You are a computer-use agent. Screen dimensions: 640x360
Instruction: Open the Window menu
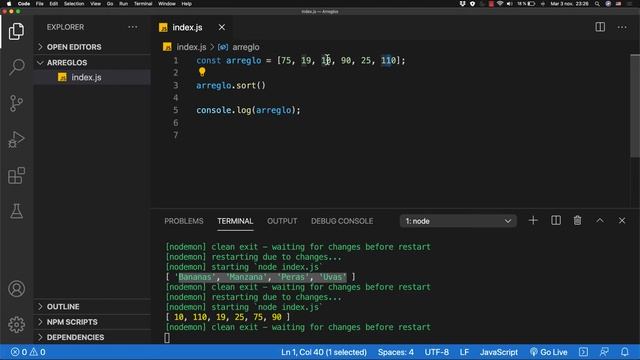click(x=167, y=4)
